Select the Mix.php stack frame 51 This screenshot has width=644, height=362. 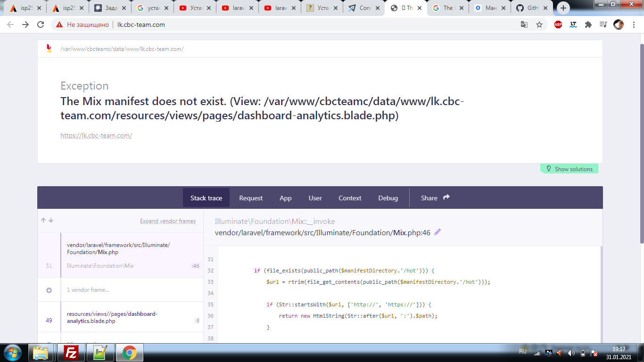[x=120, y=255]
